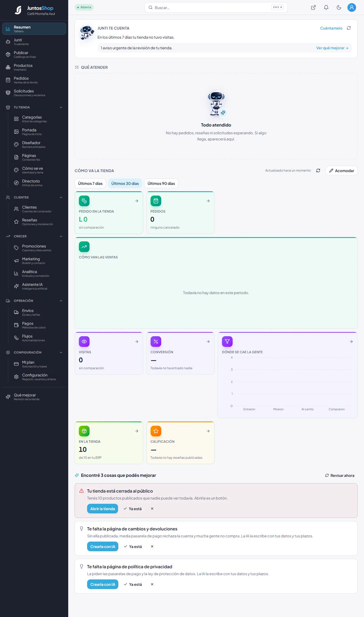Click the Abrir la tienda button
Image resolution: width=364 pixels, height=617 pixels.
point(103,509)
